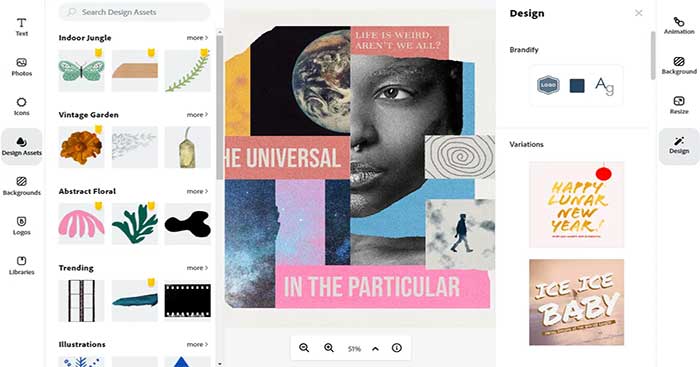The width and height of the screenshot is (700, 367).
Task: Click the Search Design Assets field
Action: click(x=134, y=12)
